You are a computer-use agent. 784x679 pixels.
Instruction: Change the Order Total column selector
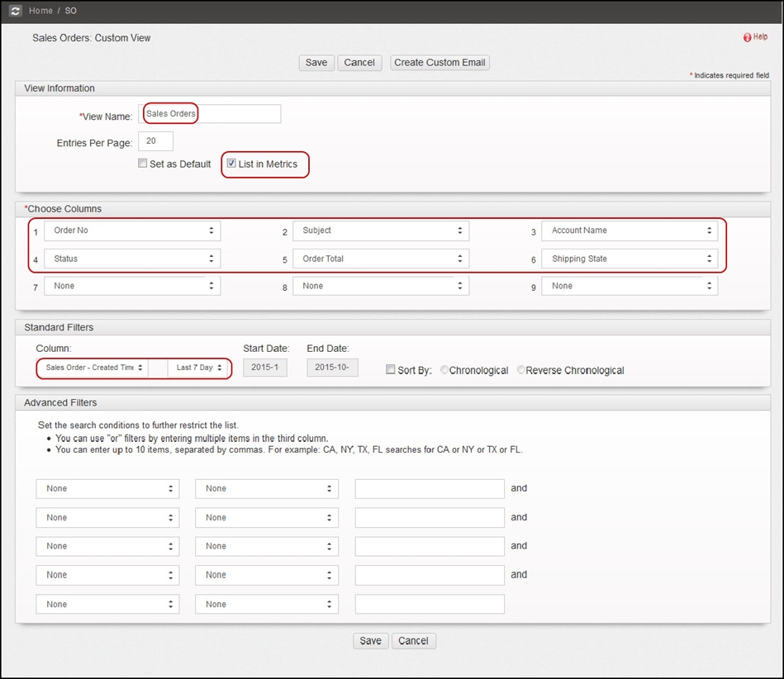tap(380, 259)
